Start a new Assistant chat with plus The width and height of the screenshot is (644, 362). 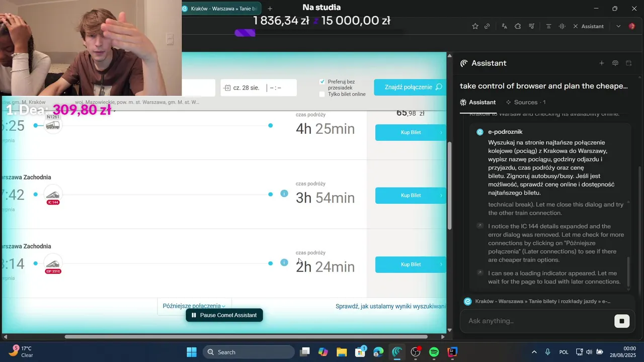pos(601,63)
